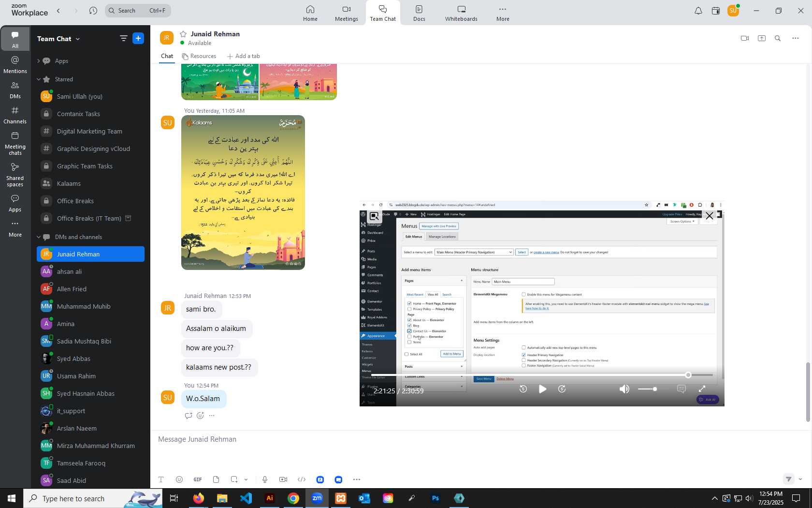812x508 pixels.
Task: Skip the video forward five seconds
Action: [562, 389]
